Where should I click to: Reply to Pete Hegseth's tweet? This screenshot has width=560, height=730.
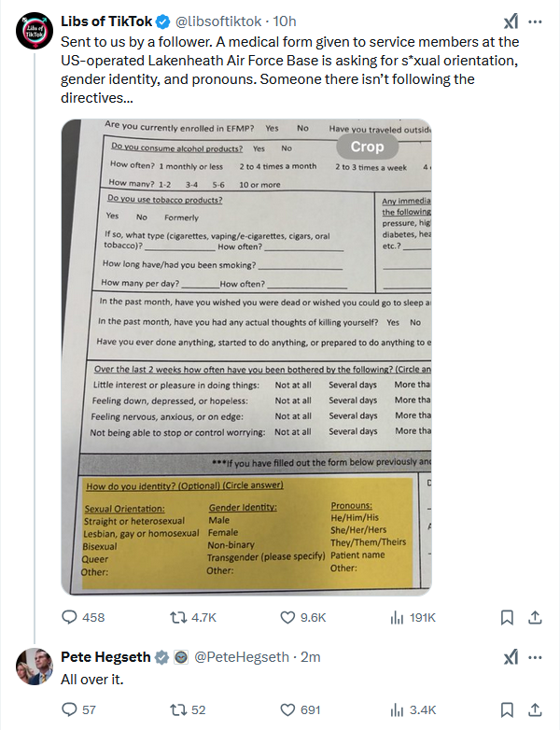tap(71, 709)
